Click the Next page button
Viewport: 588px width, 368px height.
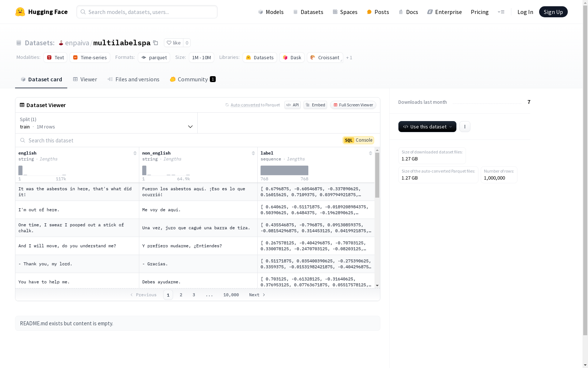click(x=257, y=295)
